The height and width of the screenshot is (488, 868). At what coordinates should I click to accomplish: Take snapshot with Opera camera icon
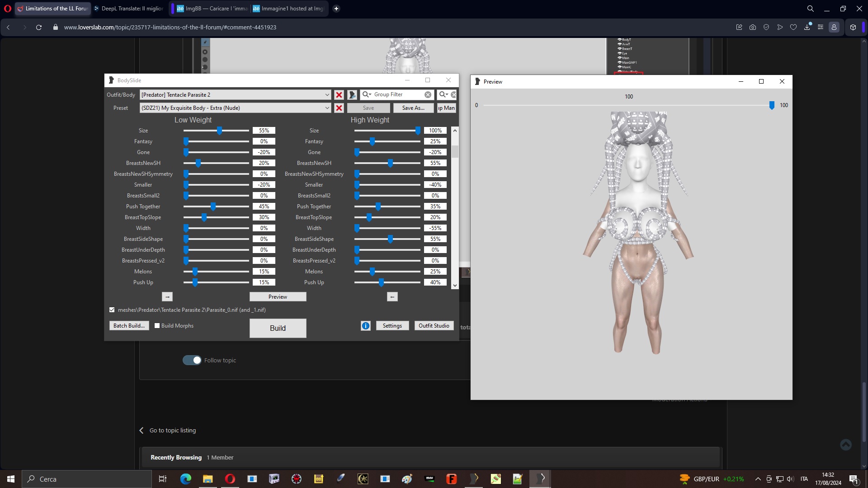point(753,27)
